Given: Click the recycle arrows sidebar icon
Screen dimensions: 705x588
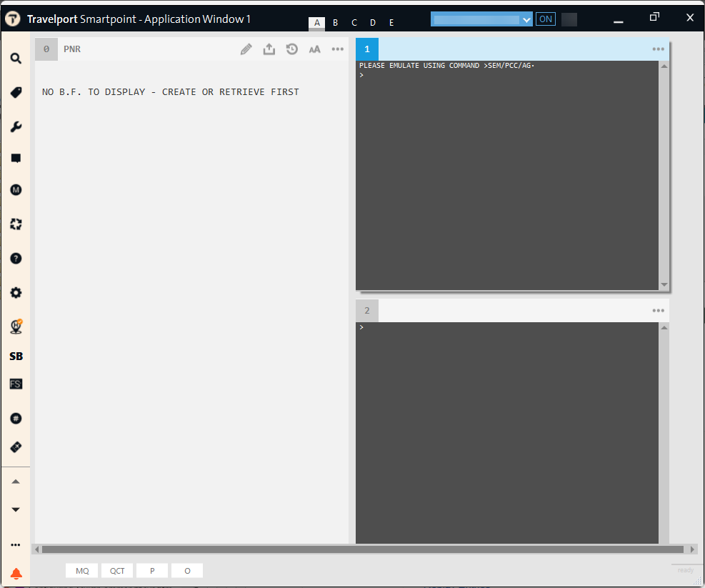Looking at the screenshot, I should [16, 224].
